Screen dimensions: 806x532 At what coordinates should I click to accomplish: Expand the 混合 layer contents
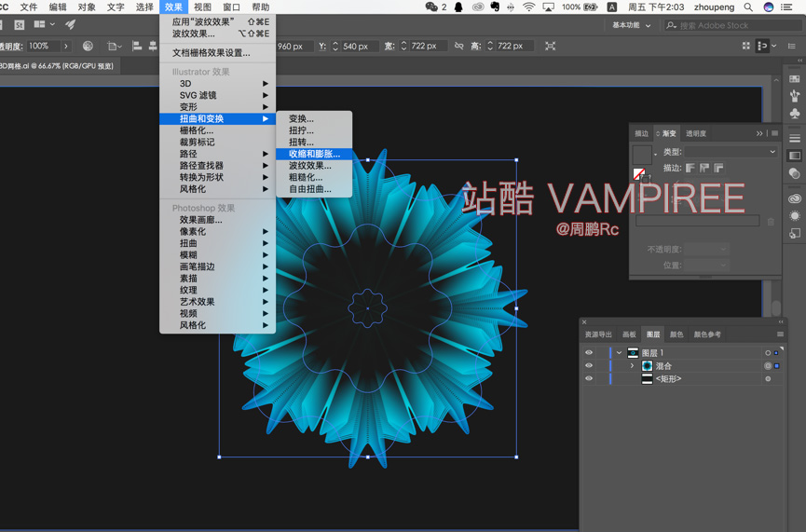(632, 365)
